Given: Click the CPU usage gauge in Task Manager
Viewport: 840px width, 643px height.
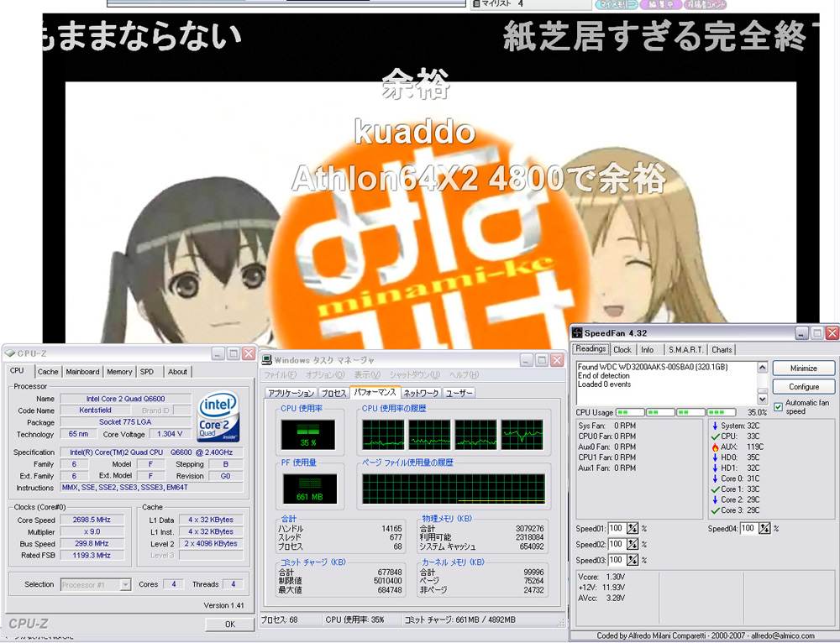Looking at the screenshot, I should click(308, 434).
